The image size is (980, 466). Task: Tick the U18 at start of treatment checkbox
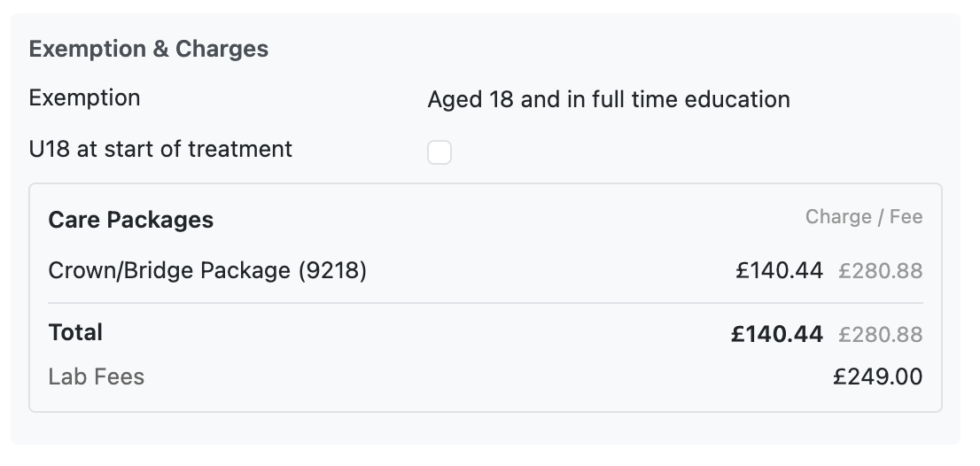(439, 152)
